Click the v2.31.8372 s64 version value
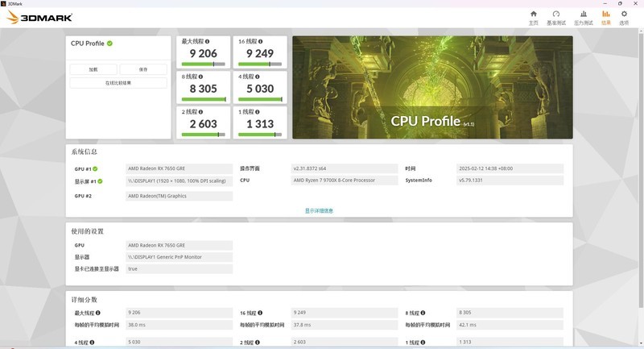 pos(345,168)
